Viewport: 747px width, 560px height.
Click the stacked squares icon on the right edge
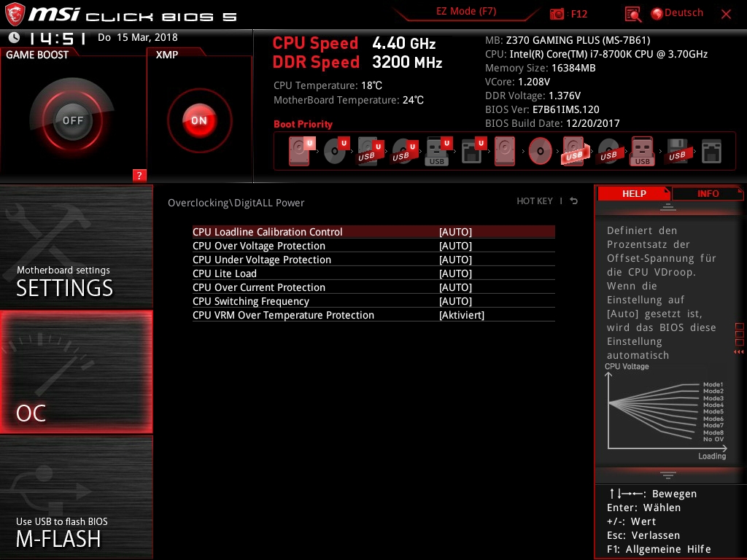[740, 334]
